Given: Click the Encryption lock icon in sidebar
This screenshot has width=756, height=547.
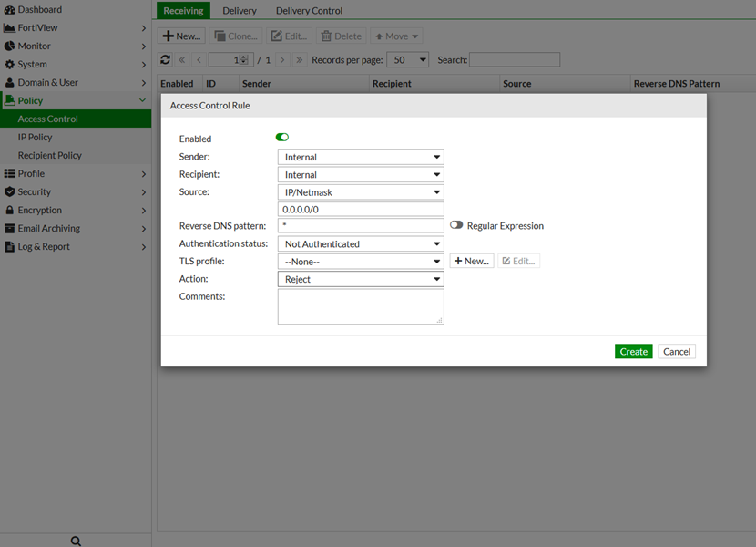Looking at the screenshot, I should [10, 210].
